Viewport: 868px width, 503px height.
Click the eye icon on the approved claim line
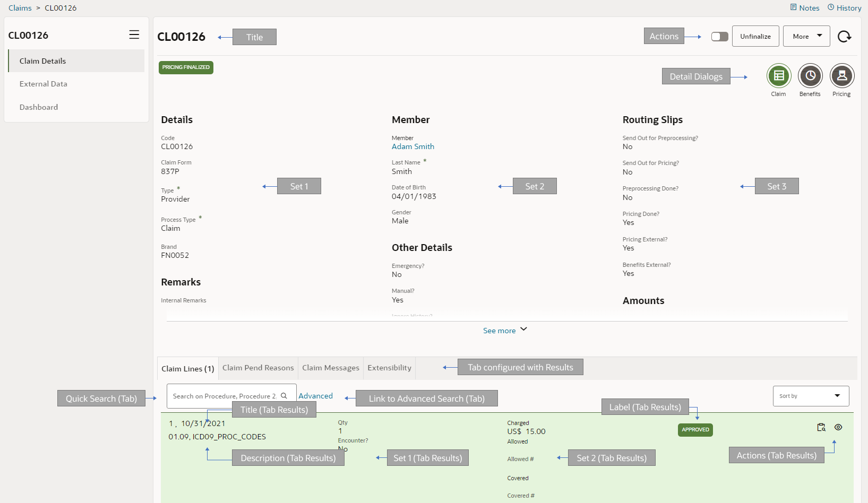(838, 427)
